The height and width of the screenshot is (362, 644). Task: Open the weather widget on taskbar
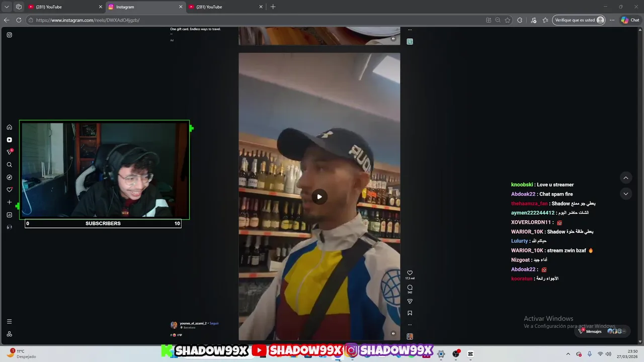tap(23, 353)
